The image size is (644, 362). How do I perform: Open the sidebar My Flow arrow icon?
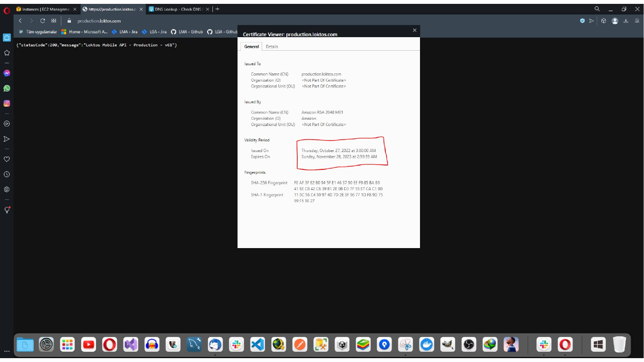pyautogui.click(x=7, y=139)
